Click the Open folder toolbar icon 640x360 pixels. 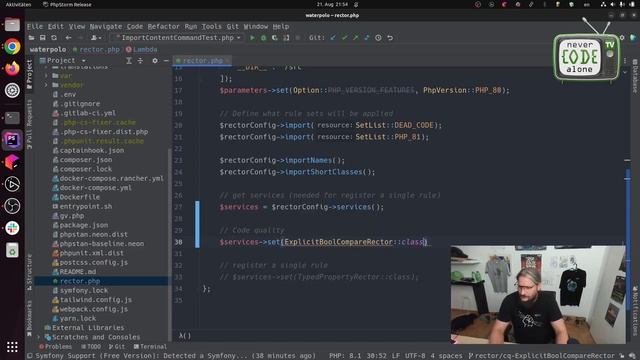point(31,38)
